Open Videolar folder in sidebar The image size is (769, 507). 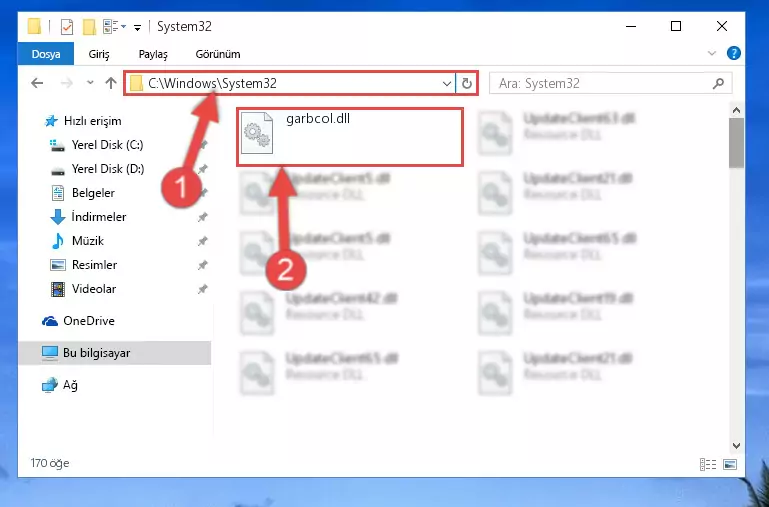[94, 289]
